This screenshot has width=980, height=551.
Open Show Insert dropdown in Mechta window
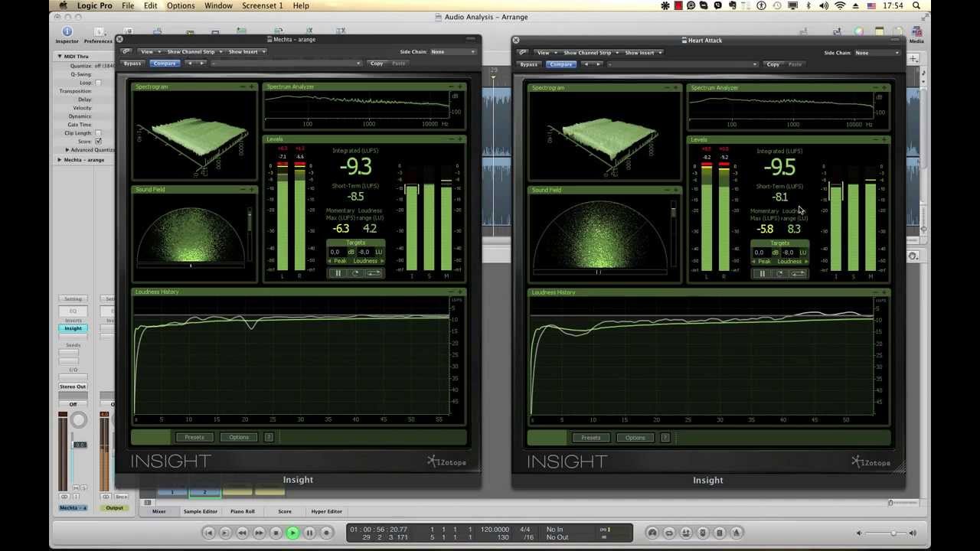(x=247, y=52)
